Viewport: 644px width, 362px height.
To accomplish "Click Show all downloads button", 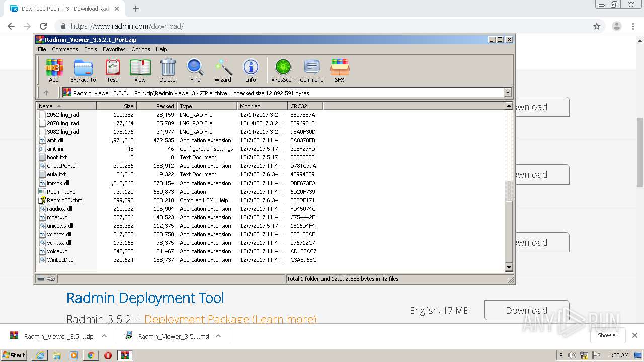I will [x=607, y=335].
